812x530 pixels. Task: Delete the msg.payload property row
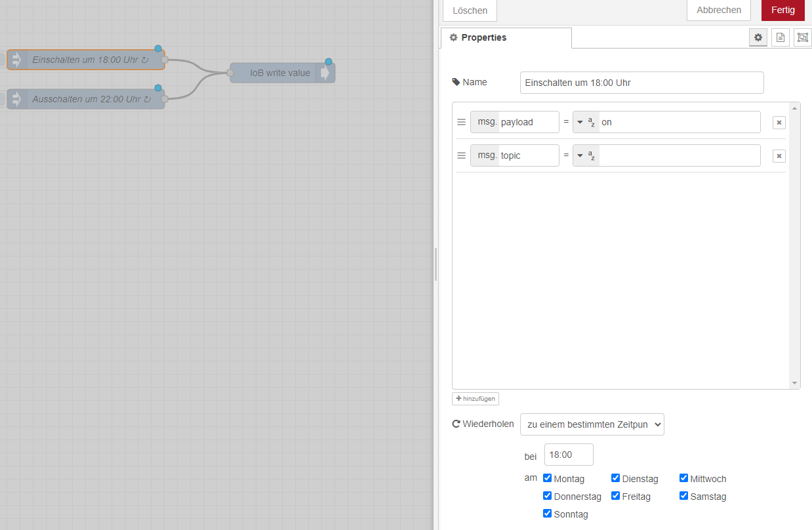(779, 123)
